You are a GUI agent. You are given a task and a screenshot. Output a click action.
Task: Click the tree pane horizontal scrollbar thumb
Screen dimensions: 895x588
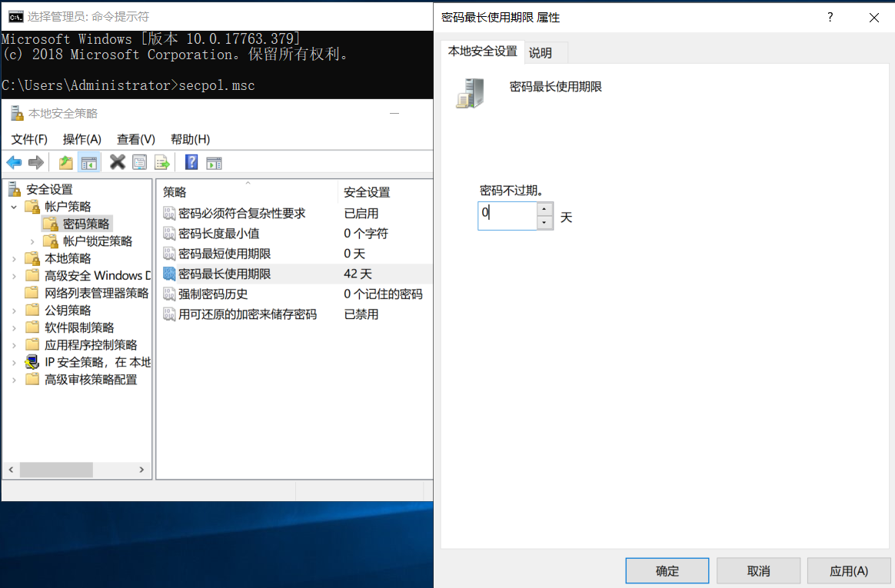tap(56, 470)
